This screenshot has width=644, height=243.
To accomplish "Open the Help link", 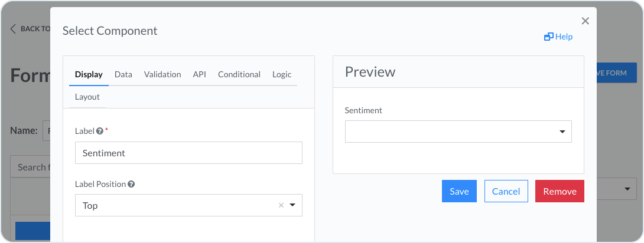I will (558, 37).
